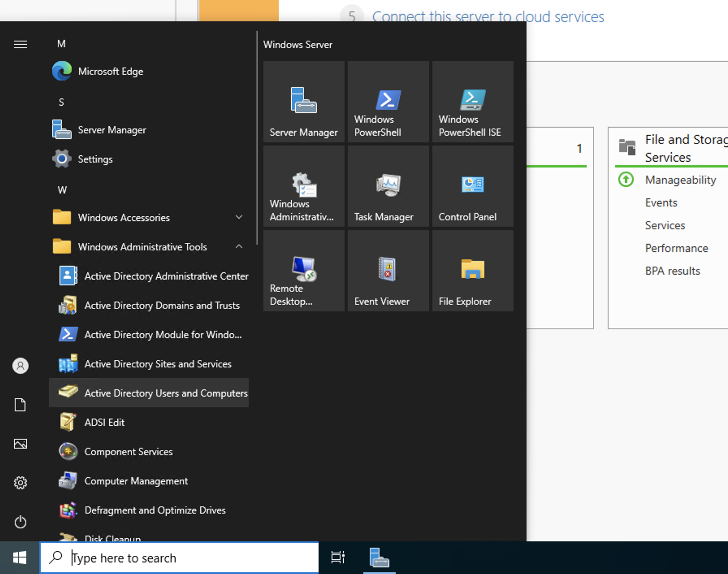
Task: Open Active Directory Domains and Trusts
Action: point(149,306)
